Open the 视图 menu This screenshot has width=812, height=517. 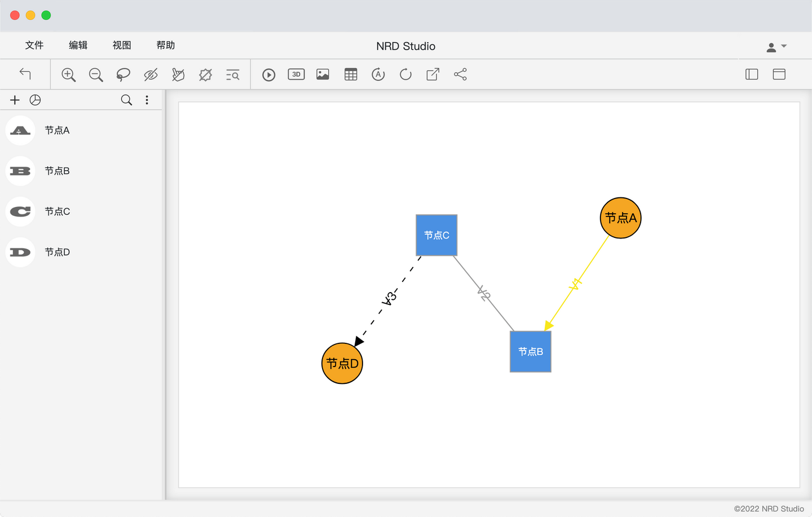tap(122, 45)
